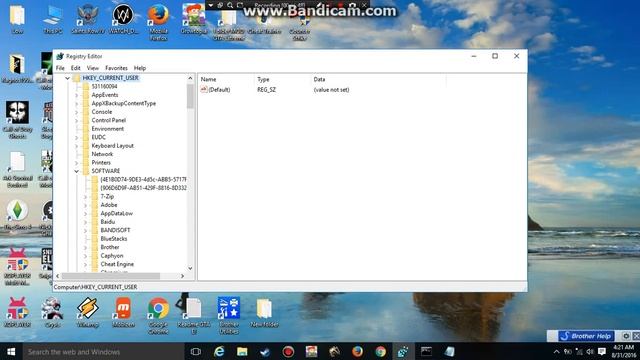Select the Baidu key
Screen dimensions: 640x360
[x=107, y=222]
